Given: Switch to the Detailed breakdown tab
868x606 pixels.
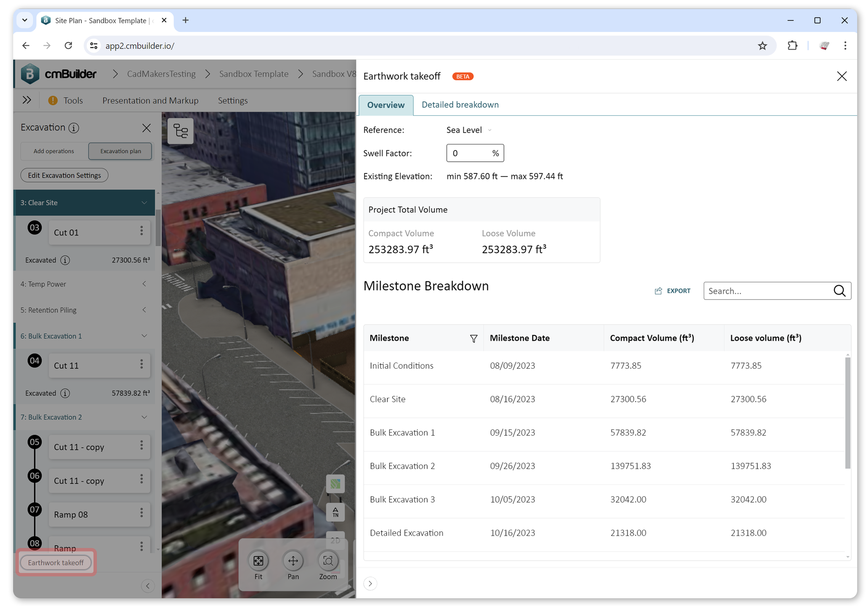Looking at the screenshot, I should (460, 104).
